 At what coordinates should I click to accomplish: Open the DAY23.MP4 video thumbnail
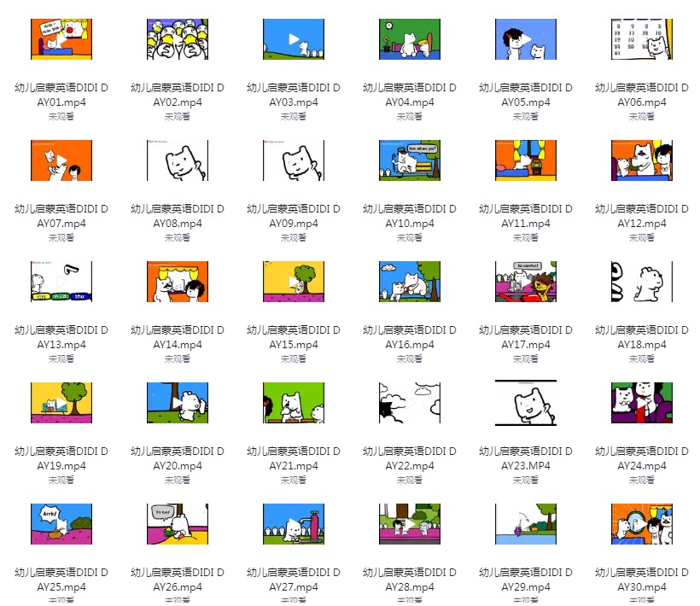click(526, 403)
